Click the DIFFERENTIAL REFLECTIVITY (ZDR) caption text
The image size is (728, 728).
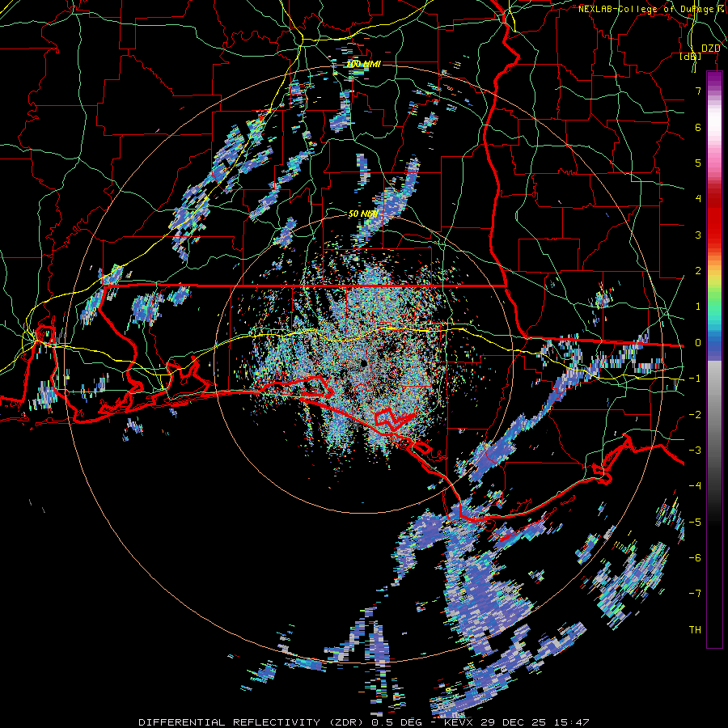coord(252,722)
